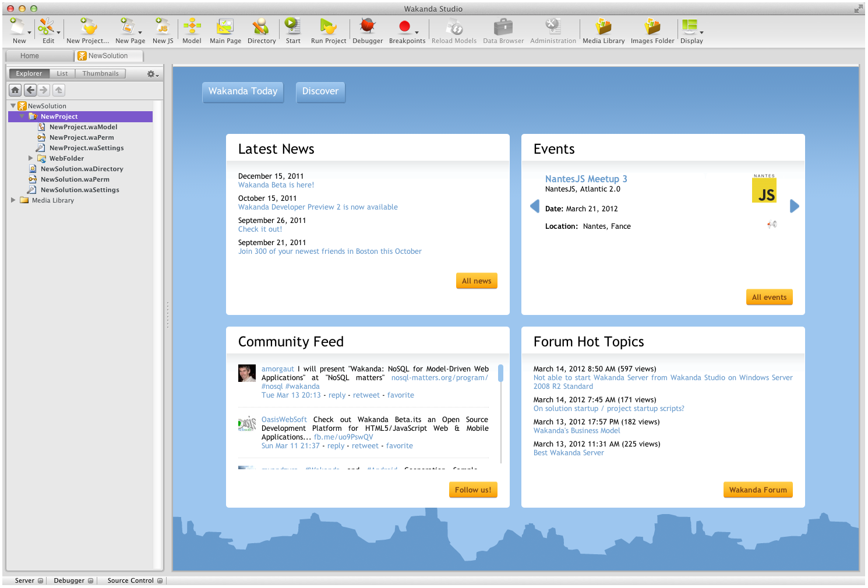Click the Community Feed scrollbar handle
Image resolution: width=868 pixels, height=588 pixels.
pyautogui.click(x=500, y=373)
